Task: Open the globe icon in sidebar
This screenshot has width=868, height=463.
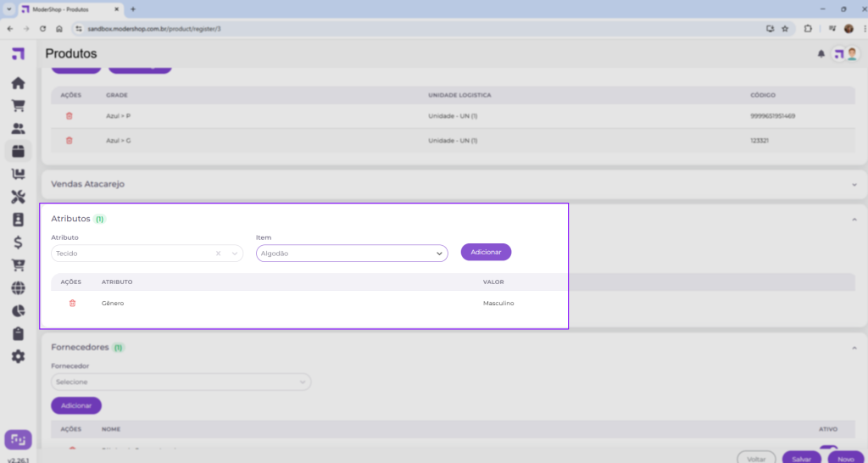Action: (18, 288)
